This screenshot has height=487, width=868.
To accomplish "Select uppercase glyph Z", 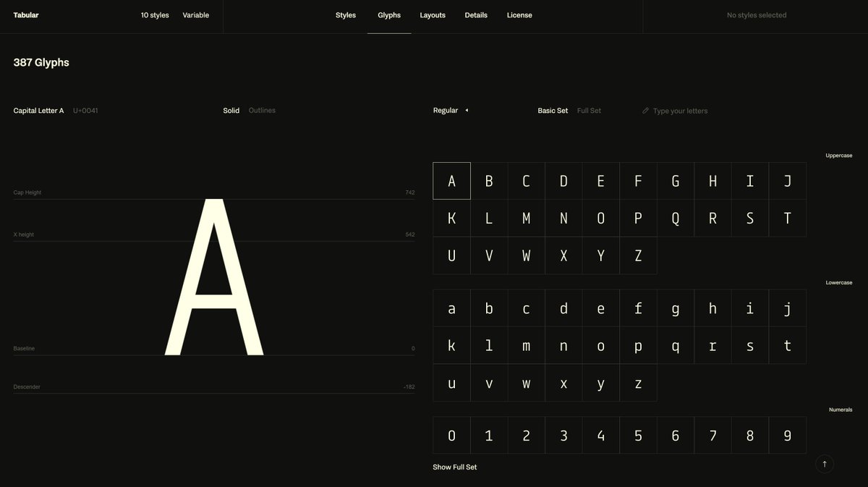I will pos(638,255).
